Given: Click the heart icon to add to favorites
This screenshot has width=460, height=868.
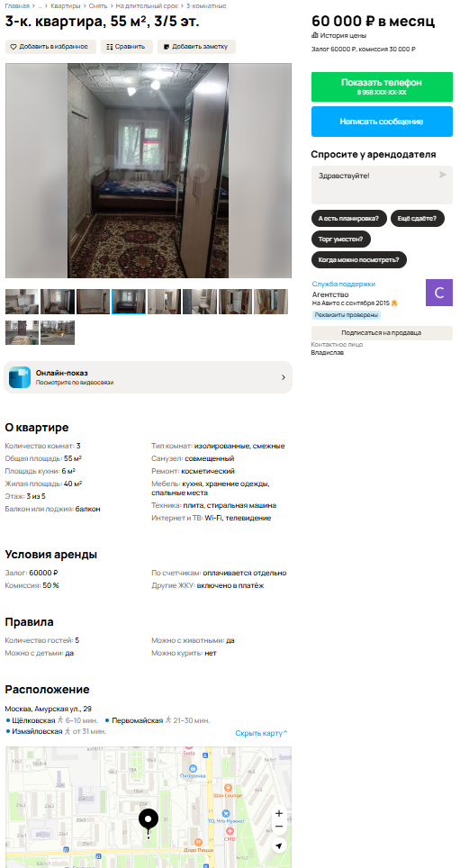Looking at the screenshot, I should pos(14,47).
